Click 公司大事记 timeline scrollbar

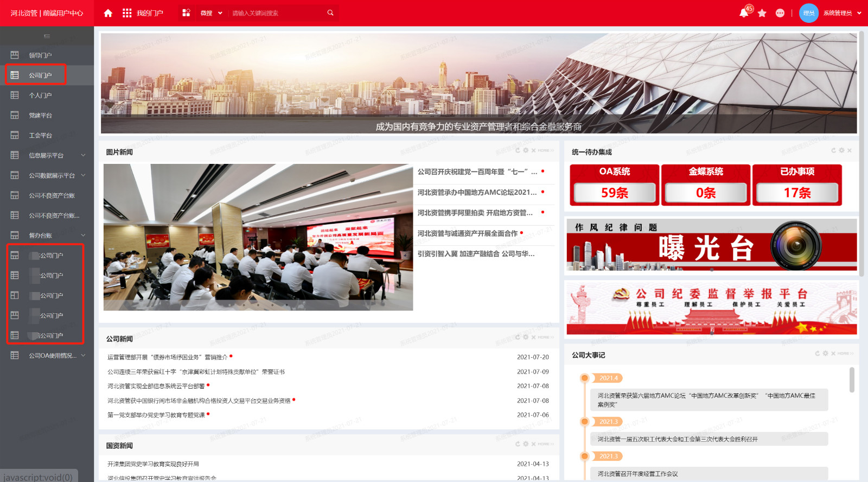click(852, 379)
